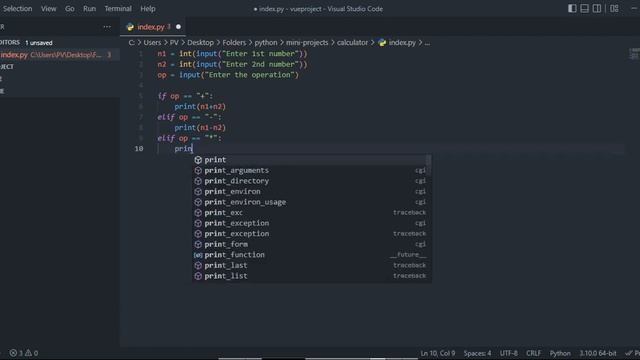Click 1 unsaved label in Open Editors
Image resolution: width=640 pixels, height=360 pixels.
[x=39, y=43]
